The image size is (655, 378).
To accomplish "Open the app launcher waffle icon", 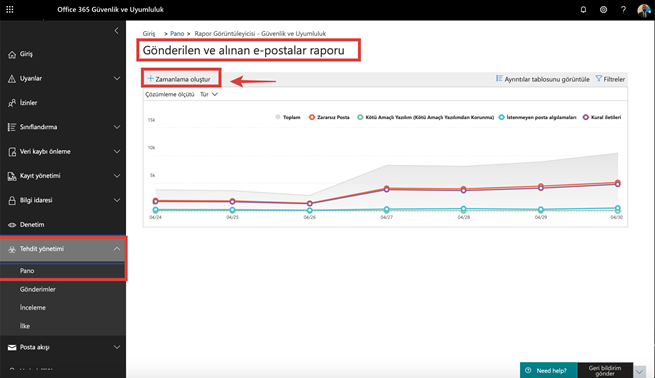I will [x=10, y=9].
